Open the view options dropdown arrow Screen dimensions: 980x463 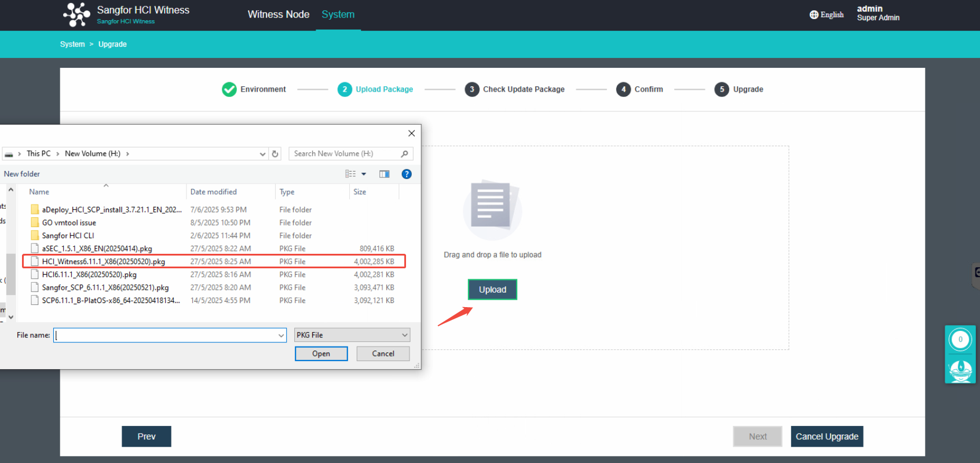[x=364, y=174]
